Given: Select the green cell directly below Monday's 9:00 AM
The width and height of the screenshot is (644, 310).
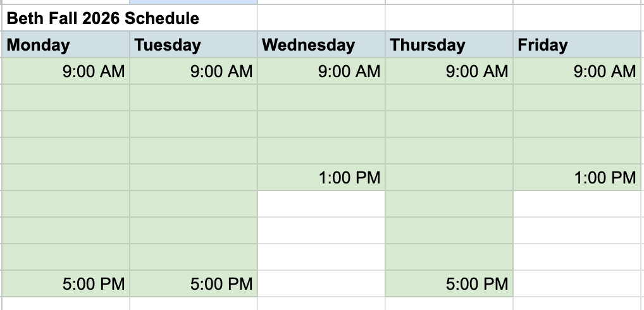Looking at the screenshot, I should tap(66, 97).
